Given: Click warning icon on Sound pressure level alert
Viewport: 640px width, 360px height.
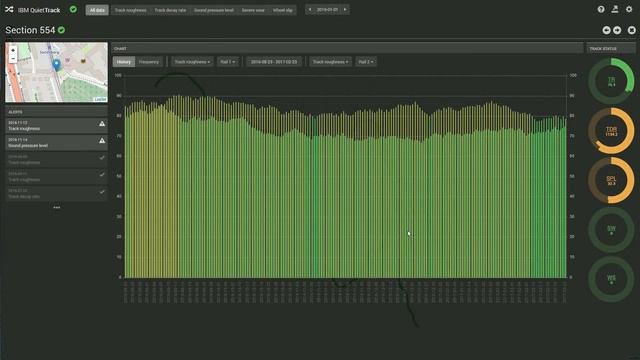Looking at the screenshot, I should 102,141.
